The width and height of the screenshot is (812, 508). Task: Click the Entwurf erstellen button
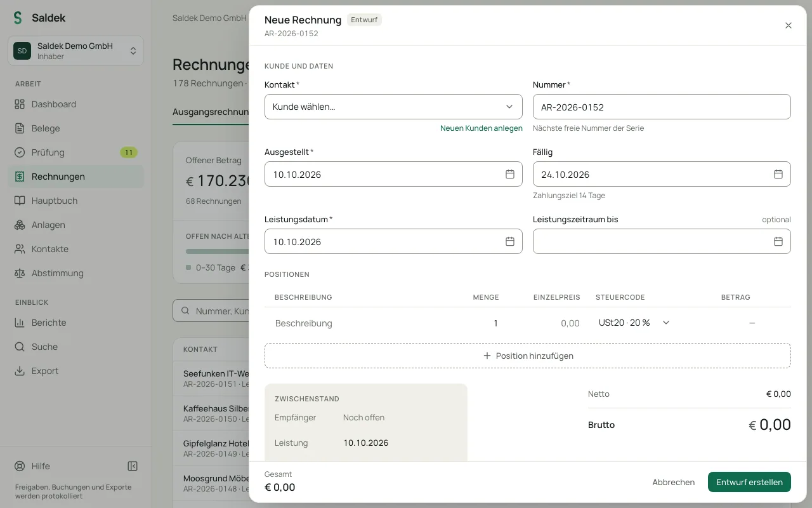point(749,482)
